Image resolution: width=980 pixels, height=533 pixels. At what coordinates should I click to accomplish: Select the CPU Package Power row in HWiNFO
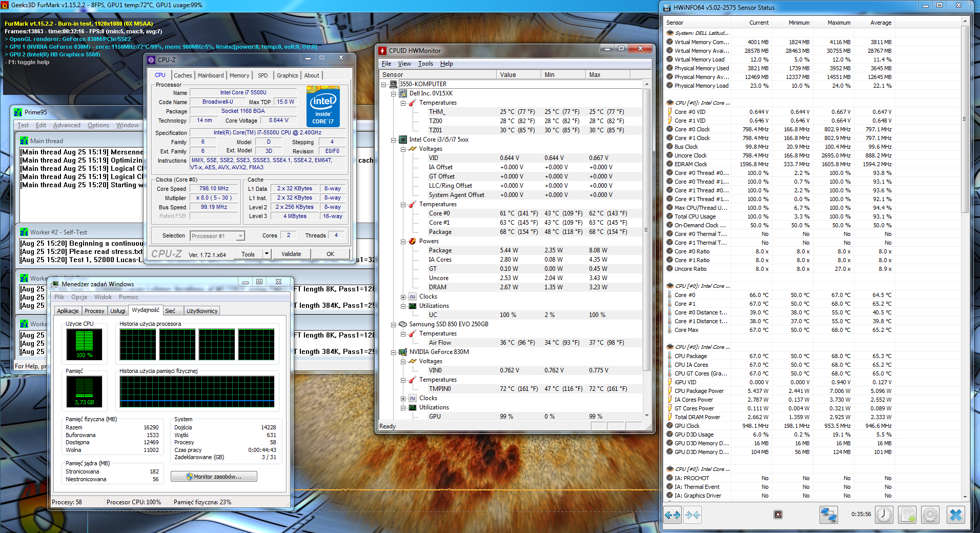[x=780, y=391]
